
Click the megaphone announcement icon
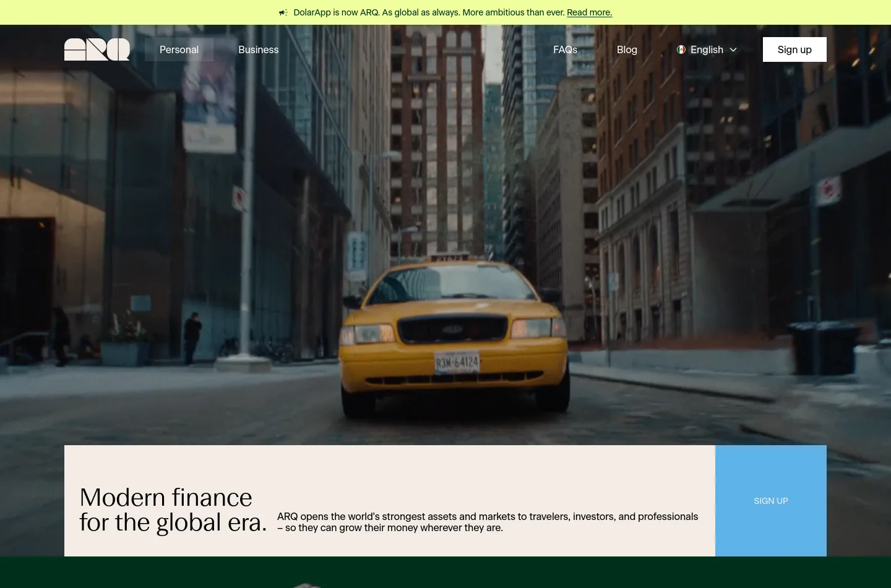(283, 12)
